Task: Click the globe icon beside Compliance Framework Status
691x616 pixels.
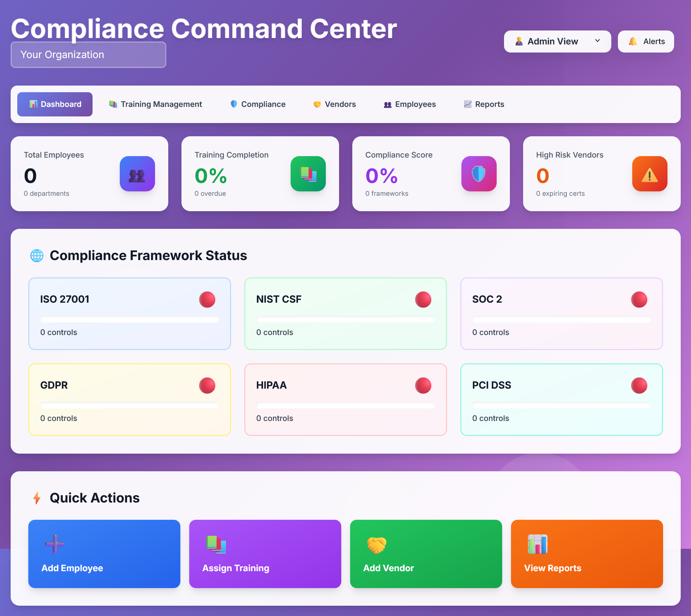Action: (37, 255)
